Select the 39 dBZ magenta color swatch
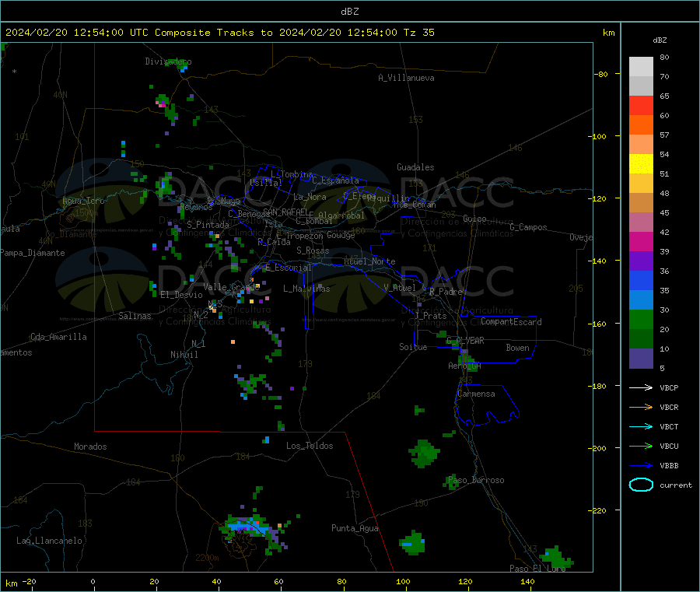Viewport: 700px width, 592px height. click(641, 241)
